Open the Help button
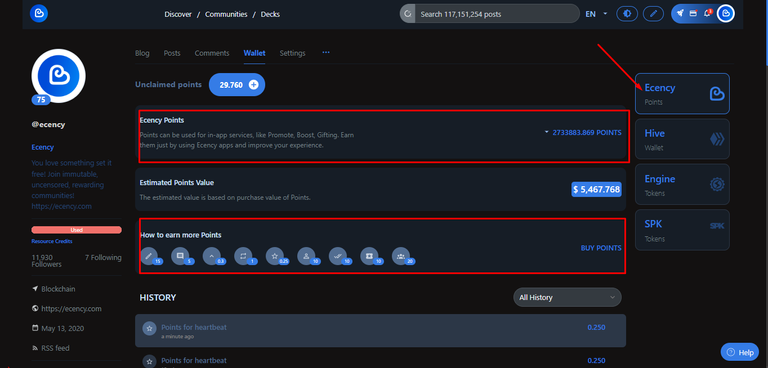This screenshot has width=768, height=368. coord(739,352)
